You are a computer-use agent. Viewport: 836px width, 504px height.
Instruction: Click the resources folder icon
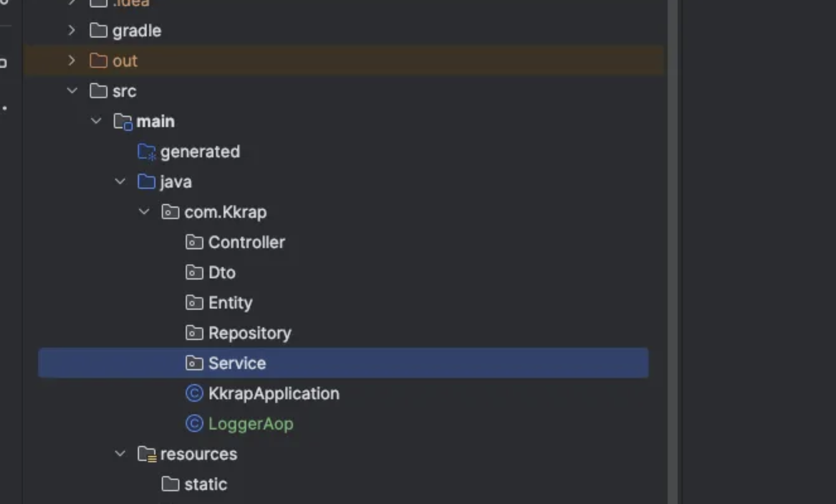click(x=147, y=454)
